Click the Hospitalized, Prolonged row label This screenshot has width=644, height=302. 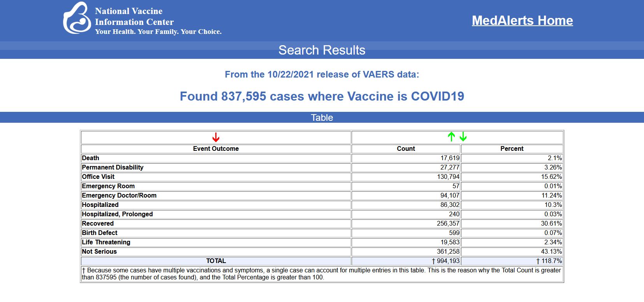[117, 214]
